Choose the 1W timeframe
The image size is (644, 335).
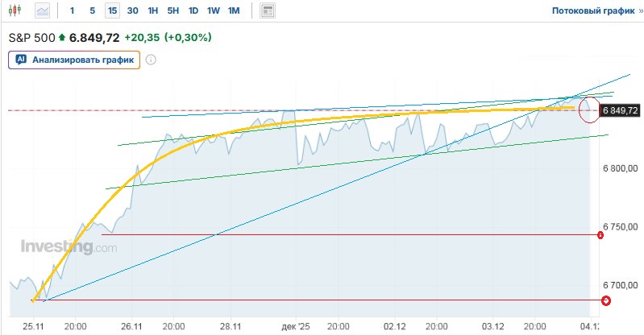pos(213,11)
